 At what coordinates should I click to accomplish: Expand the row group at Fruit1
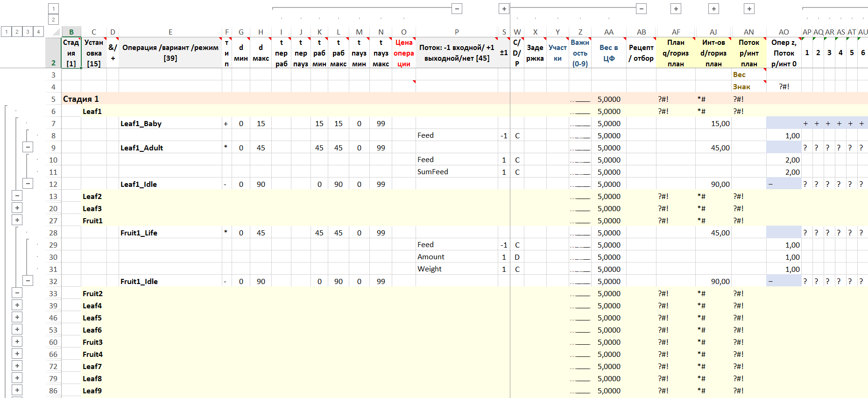pyautogui.click(x=17, y=220)
